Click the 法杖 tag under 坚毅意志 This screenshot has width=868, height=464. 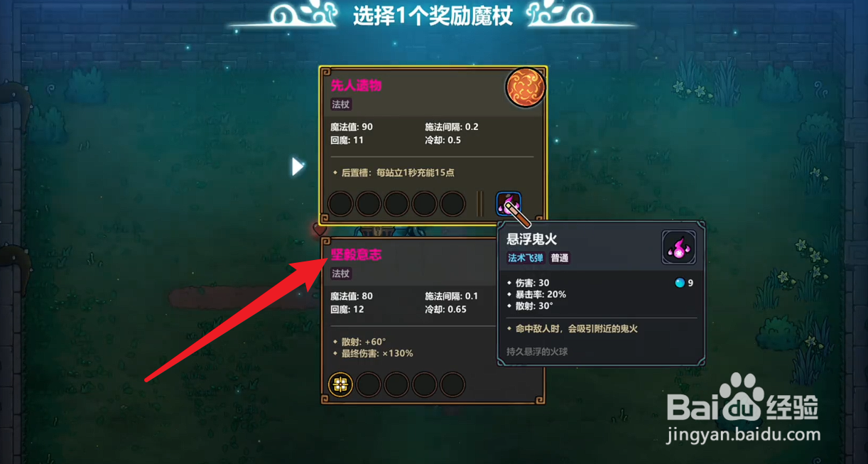tap(342, 274)
